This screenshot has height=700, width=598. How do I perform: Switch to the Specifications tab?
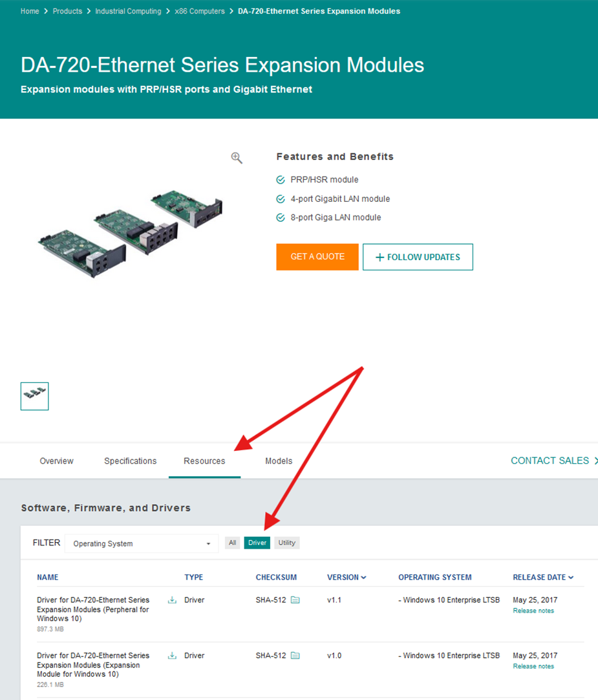click(131, 461)
